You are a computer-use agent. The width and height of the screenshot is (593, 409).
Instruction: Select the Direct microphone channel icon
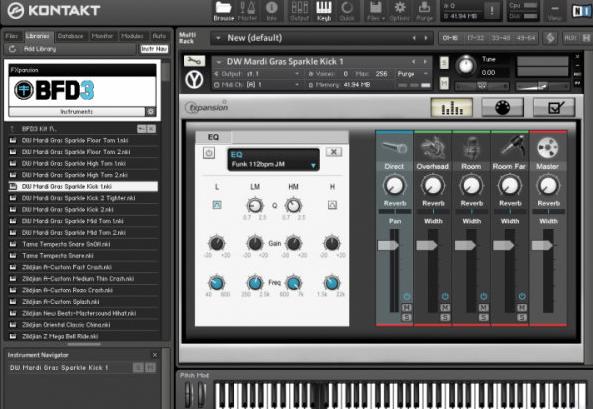tap(394, 148)
